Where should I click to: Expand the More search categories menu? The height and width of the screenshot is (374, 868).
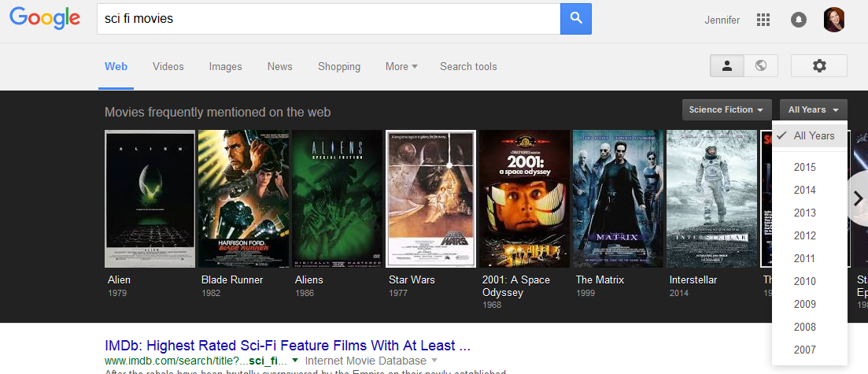point(401,67)
